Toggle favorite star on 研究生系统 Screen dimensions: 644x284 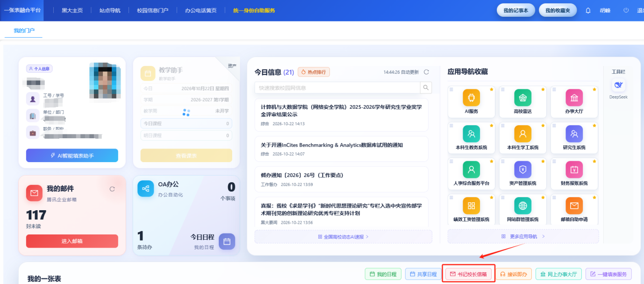pyautogui.click(x=594, y=125)
